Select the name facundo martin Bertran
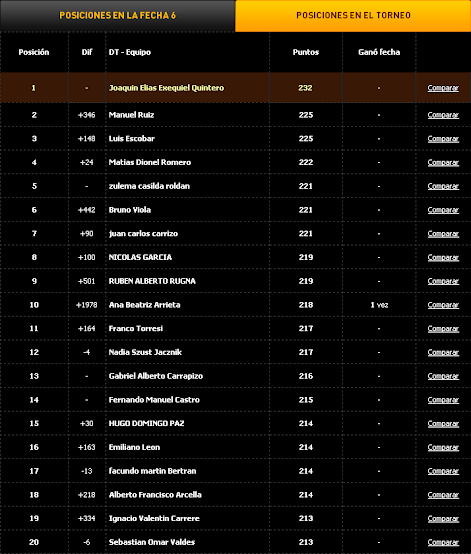The width and height of the screenshot is (471, 554). coord(152,471)
